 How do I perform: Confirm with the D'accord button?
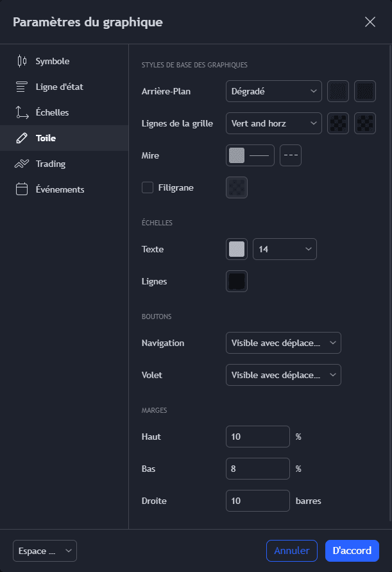click(352, 551)
